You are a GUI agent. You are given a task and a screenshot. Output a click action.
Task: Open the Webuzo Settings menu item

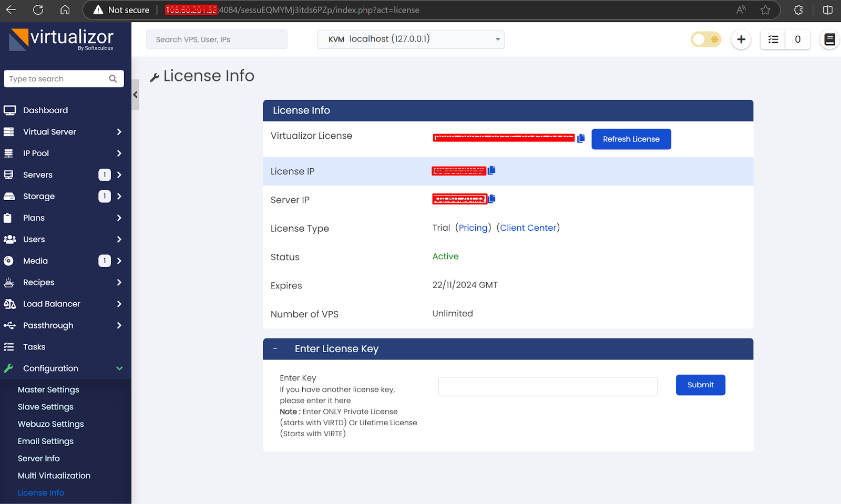coord(50,424)
